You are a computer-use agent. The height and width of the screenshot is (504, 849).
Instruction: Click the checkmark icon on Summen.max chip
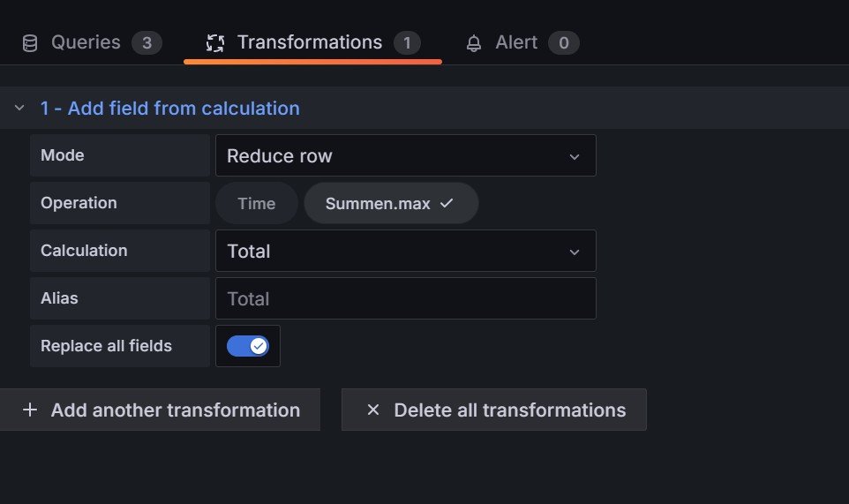(447, 203)
